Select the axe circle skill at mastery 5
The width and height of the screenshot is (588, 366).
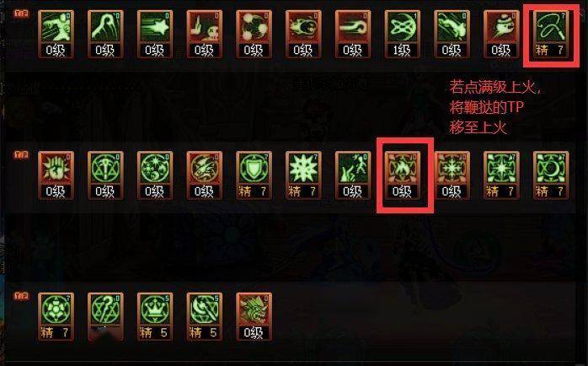pyautogui.click(x=205, y=316)
